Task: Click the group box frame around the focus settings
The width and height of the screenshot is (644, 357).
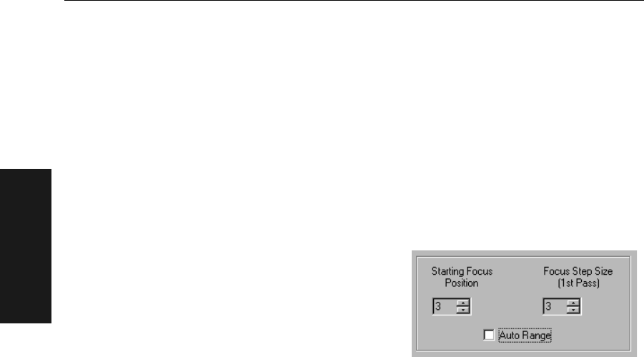Action: (523, 257)
